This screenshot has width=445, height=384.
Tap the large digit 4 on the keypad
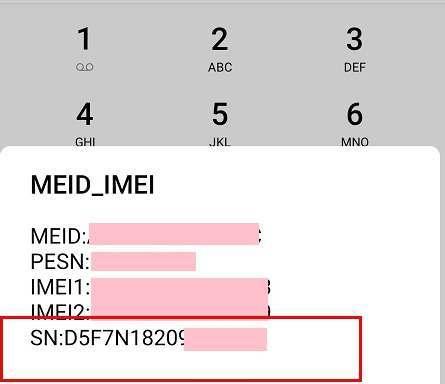click(x=85, y=114)
